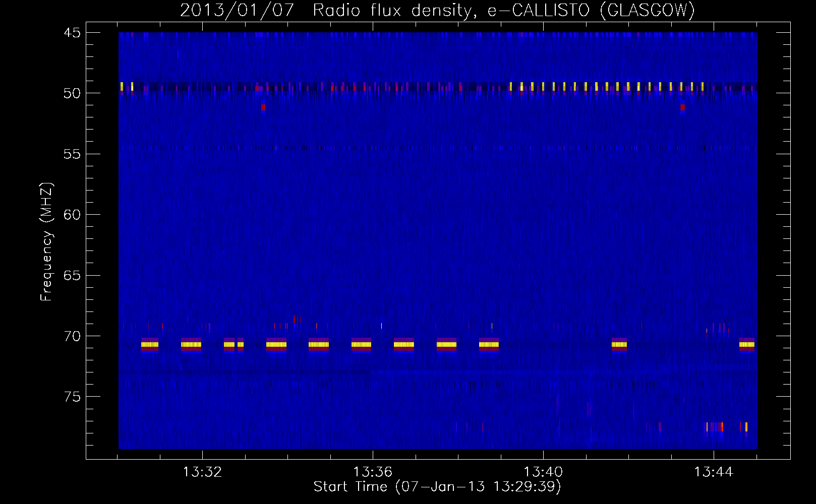This screenshot has height=504, width=816.
Task: Click the Start Time axis label
Action: point(437,487)
